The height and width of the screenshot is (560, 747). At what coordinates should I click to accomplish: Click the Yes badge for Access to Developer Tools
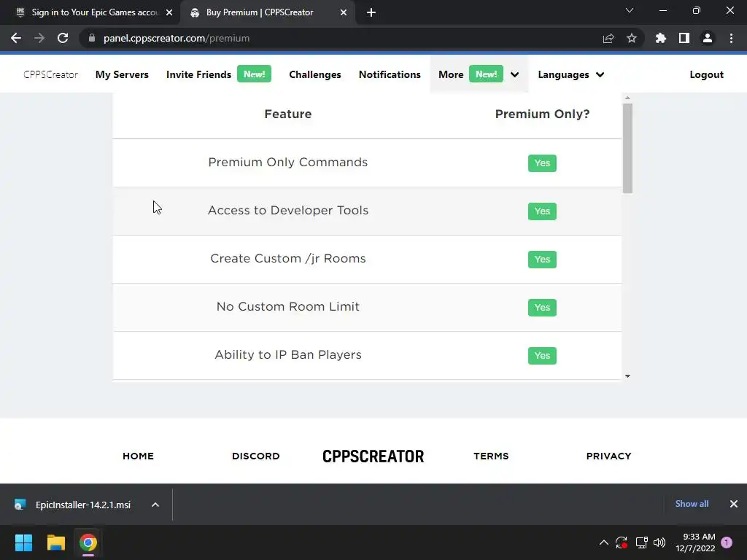[542, 211]
